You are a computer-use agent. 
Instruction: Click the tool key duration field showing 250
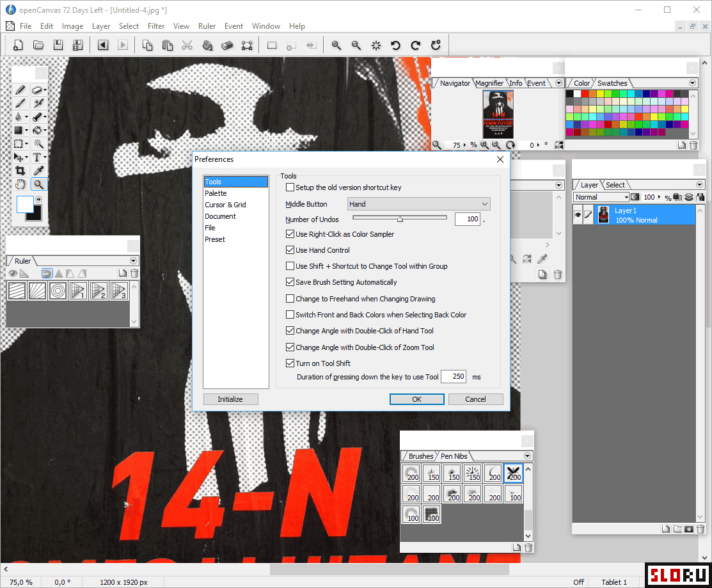[454, 376]
